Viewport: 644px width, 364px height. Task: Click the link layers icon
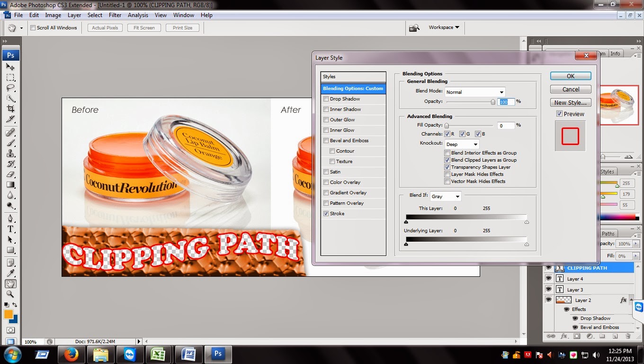click(x=551, y=336)
